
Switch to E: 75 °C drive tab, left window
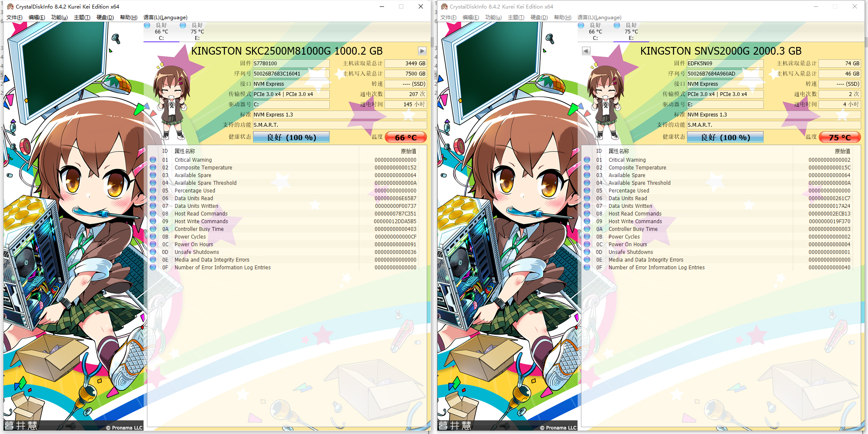(197, 32)
